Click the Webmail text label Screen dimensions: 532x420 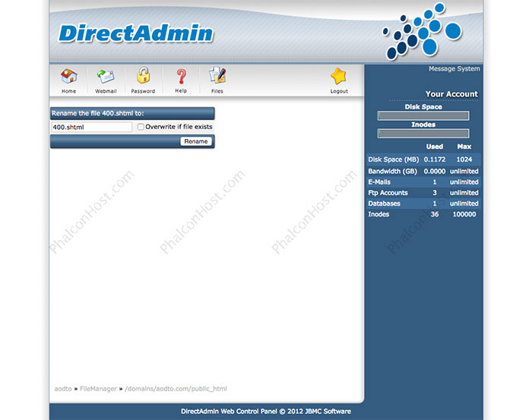[106, 91]
